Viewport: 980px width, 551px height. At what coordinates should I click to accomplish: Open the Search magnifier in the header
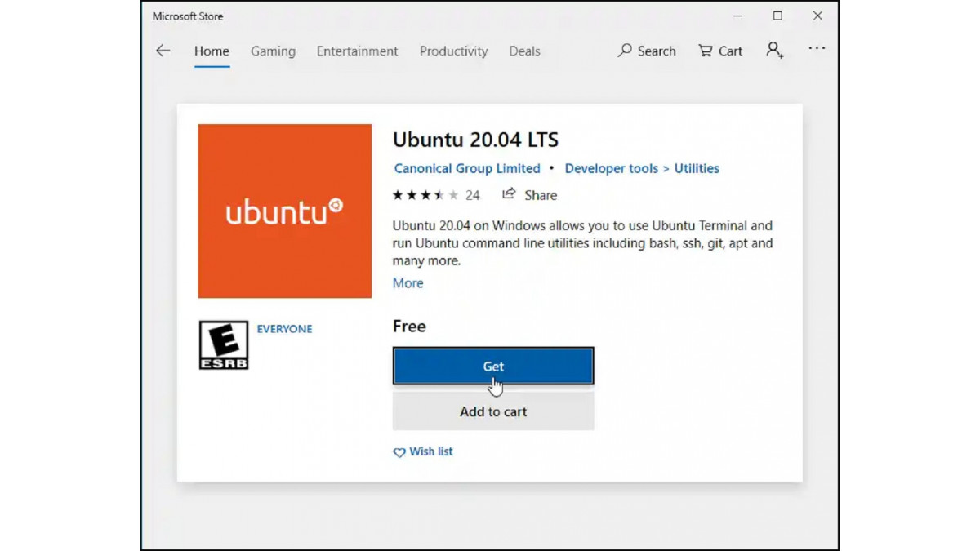[x=647, y=51]
